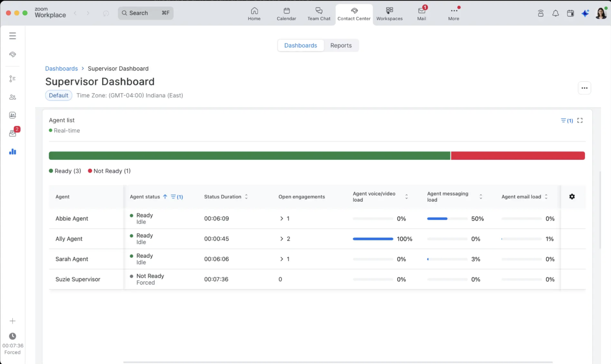
Task: Open the dashboard three-dot options menu
Action: tap(584, 88)
